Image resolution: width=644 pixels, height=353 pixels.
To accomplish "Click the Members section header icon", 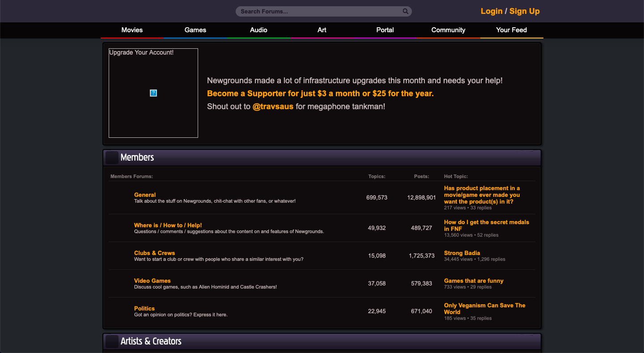I will coord(112,157).
